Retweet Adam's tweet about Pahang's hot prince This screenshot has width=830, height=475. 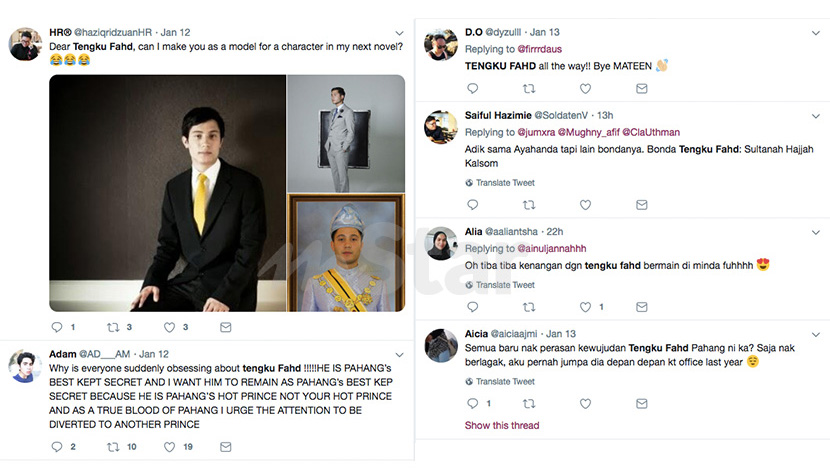pyautogui.click(x=113, y=447)
